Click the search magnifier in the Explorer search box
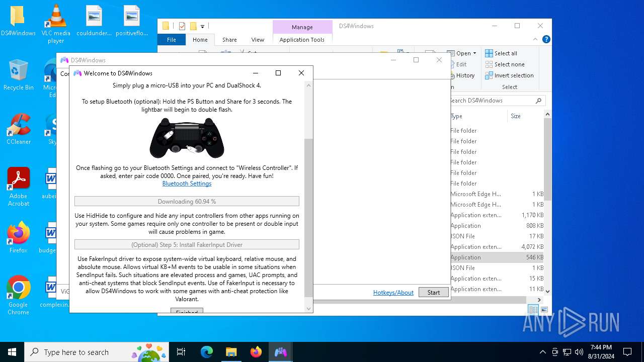This screenshot has height=362, width=644. pos(538,101)
